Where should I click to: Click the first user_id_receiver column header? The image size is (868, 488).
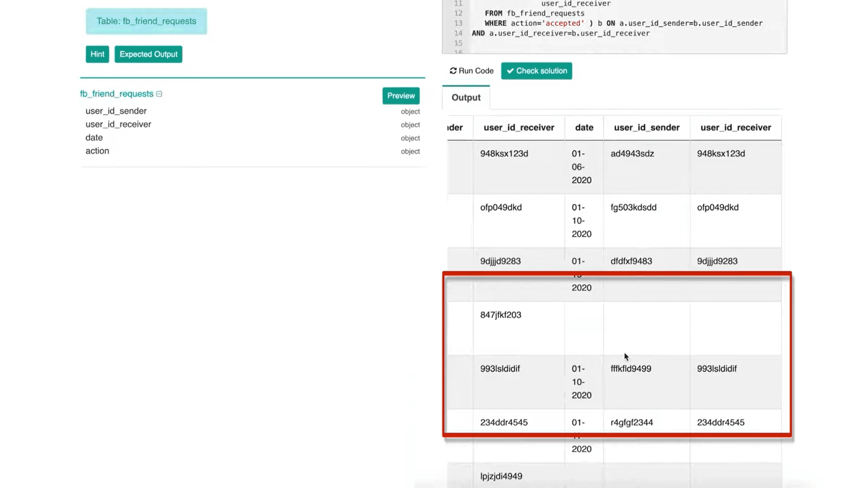519,128
